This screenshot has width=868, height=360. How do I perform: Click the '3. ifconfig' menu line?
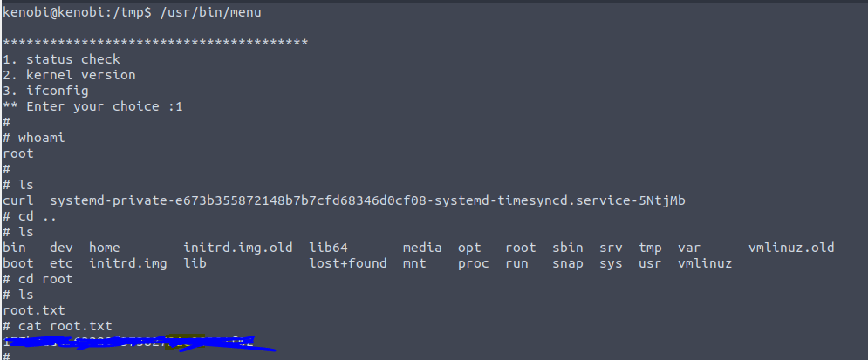46,91
